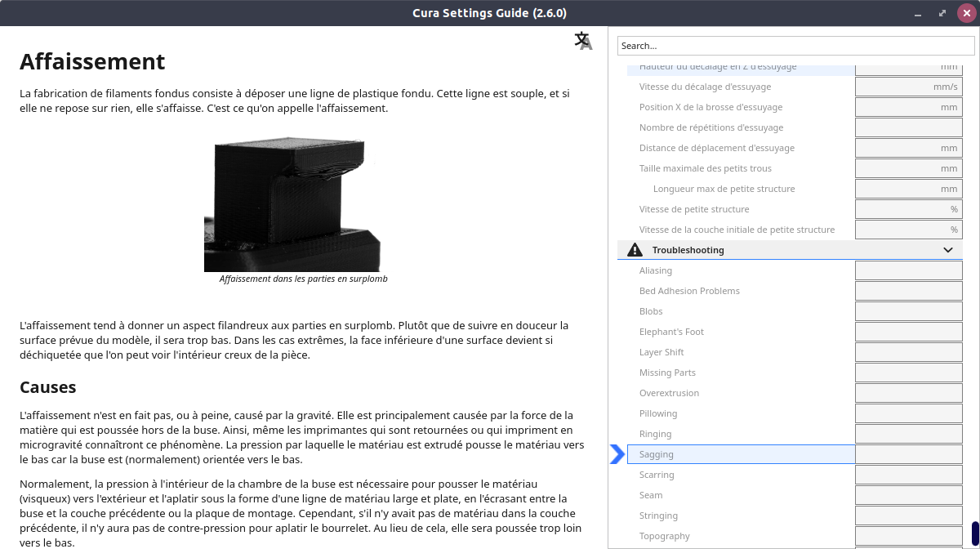Screen dimensions: 980x549
Task: Open the Bed Adhesion Problems article
Action: (689, 291)
